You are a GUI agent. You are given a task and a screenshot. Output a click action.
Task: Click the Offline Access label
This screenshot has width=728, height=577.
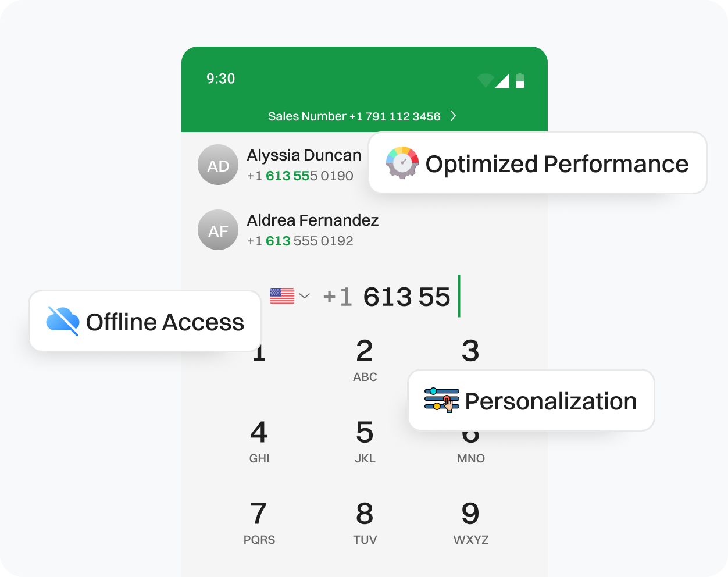tap(165, 322)
